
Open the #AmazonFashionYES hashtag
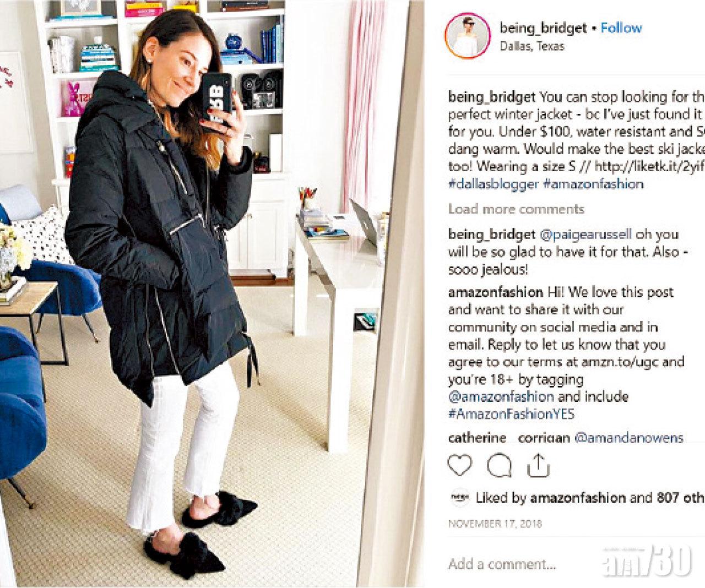click(x=511, y=414)
